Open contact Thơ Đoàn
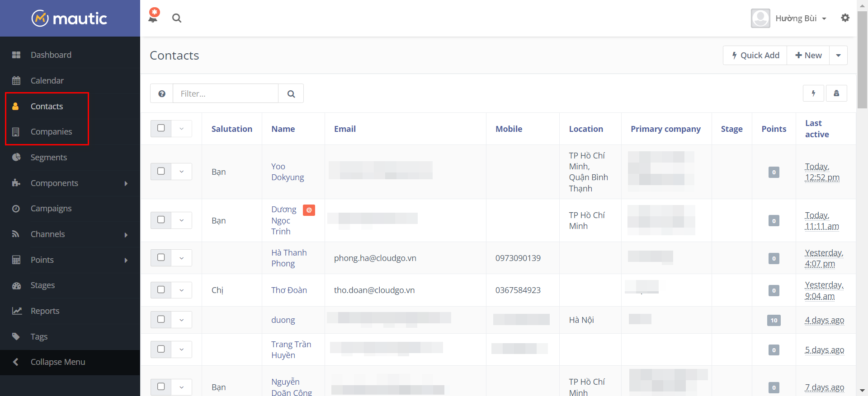This screenshot has width=868, height=396. [289, 290]
